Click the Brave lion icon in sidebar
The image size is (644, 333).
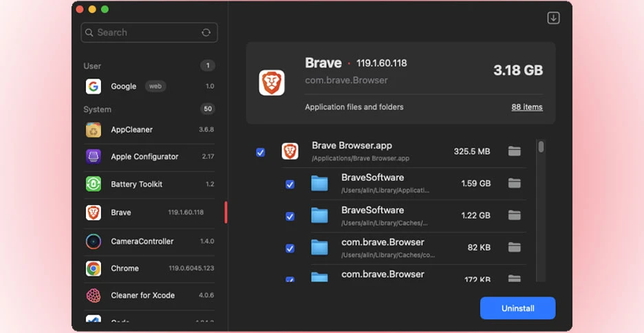tap(94, 213)
